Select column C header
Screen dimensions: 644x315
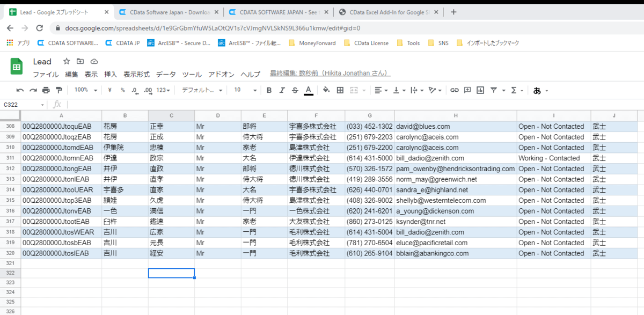coord(171,116)
